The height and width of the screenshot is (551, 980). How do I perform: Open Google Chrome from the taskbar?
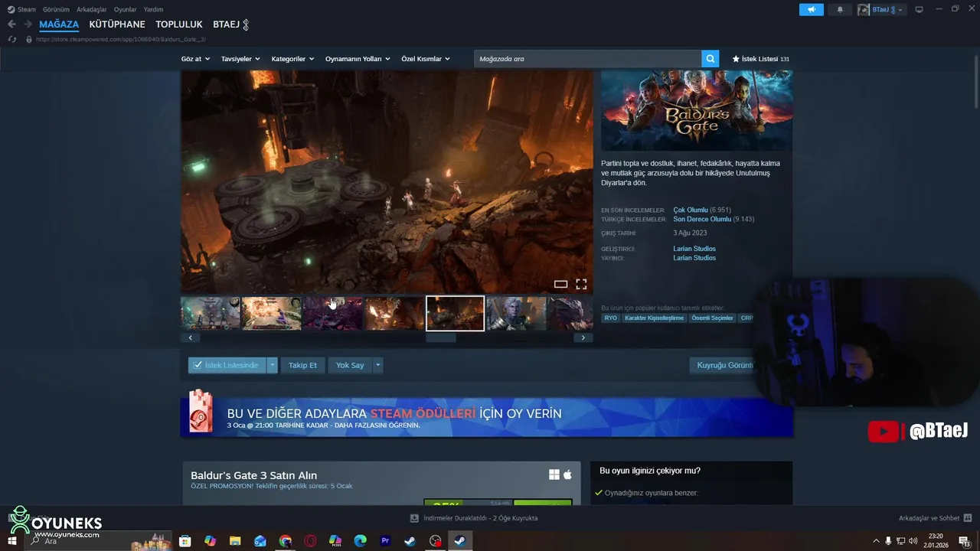(286, 541)
